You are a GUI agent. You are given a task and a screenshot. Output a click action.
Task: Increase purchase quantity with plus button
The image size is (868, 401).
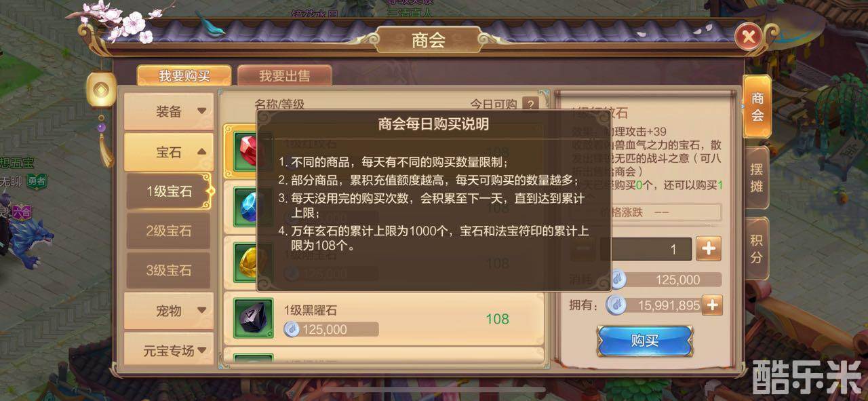tap(709, 249)
